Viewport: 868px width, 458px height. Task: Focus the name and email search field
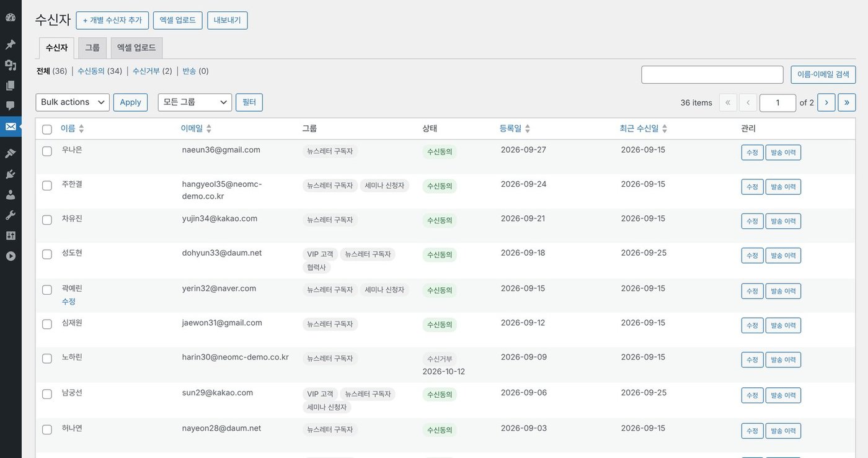click(712, 74)
